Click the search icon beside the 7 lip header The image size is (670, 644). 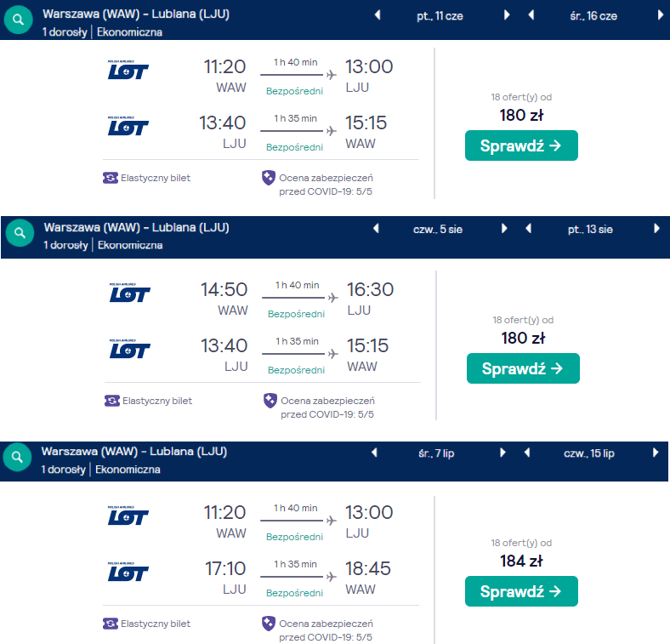17,457
